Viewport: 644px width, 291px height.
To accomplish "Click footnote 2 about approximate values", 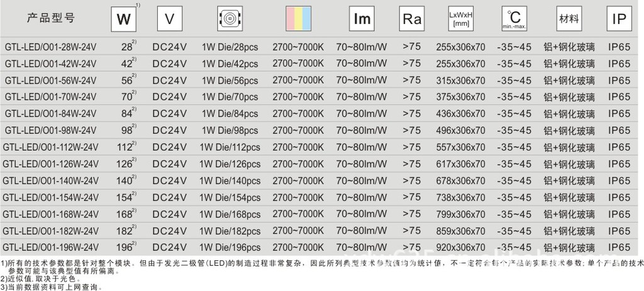I will click(x=42, y=279).
